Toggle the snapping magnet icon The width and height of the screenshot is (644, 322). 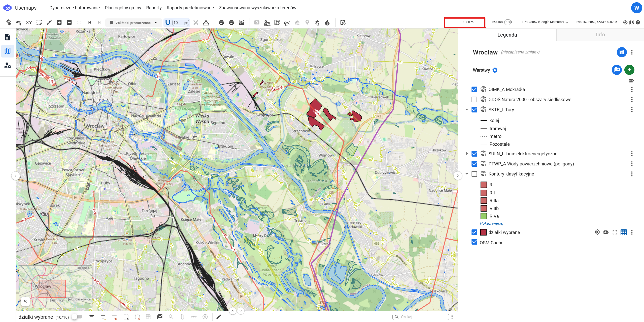[168, 22]
